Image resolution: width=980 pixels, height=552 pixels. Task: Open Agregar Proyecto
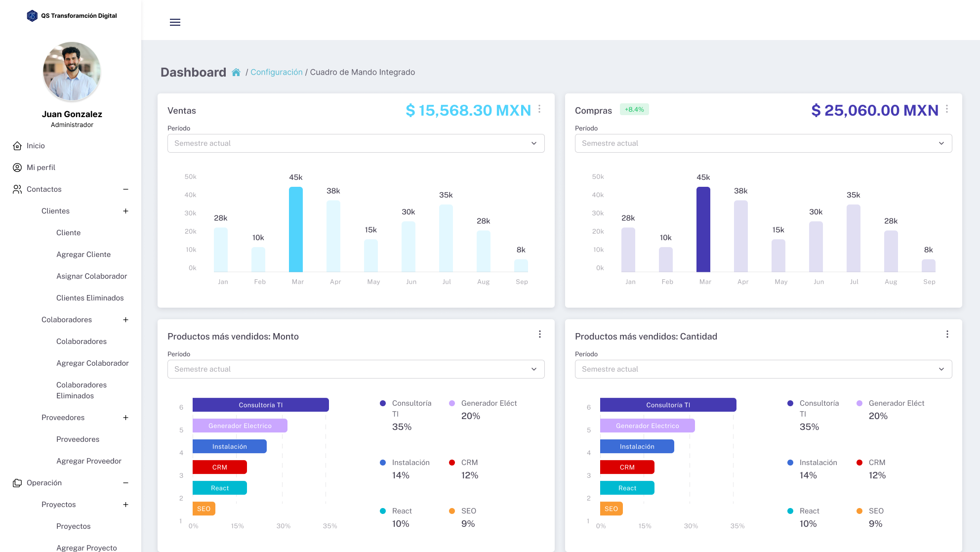tap(86, 548)
